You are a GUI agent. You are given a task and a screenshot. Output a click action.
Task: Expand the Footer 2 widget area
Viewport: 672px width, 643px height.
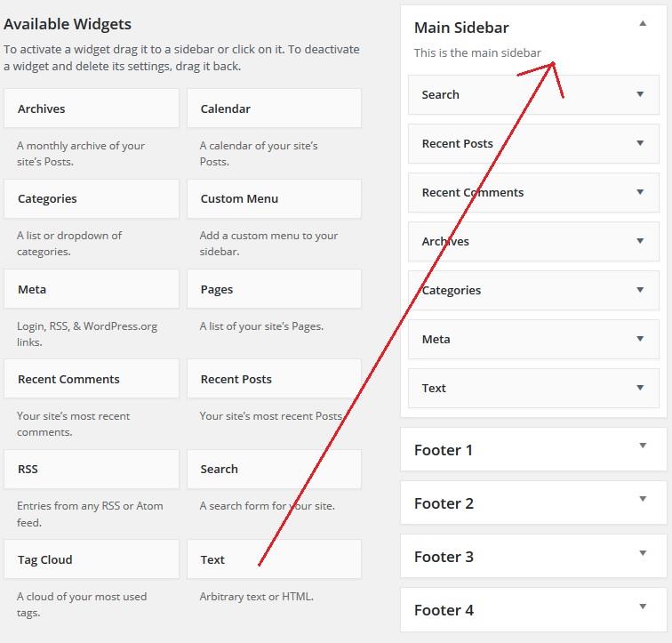[643, 500]
